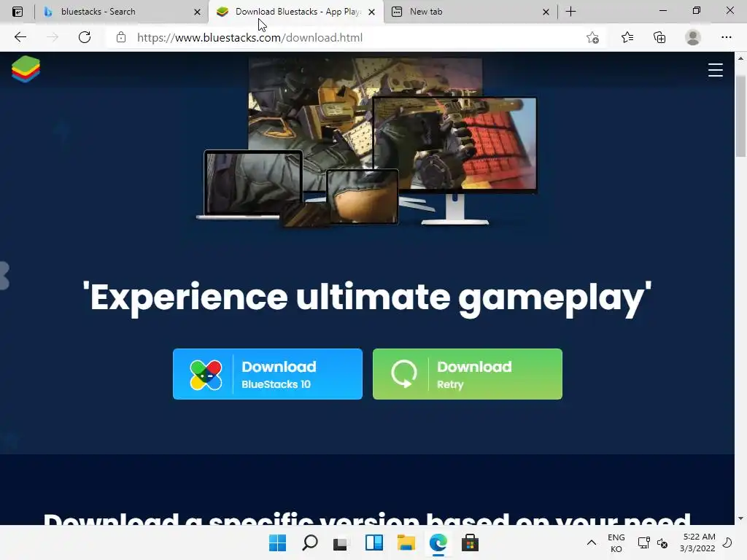Open Edge Settings and more menu
This screenshot has width=747, height=560.
(x=726, y=37)
